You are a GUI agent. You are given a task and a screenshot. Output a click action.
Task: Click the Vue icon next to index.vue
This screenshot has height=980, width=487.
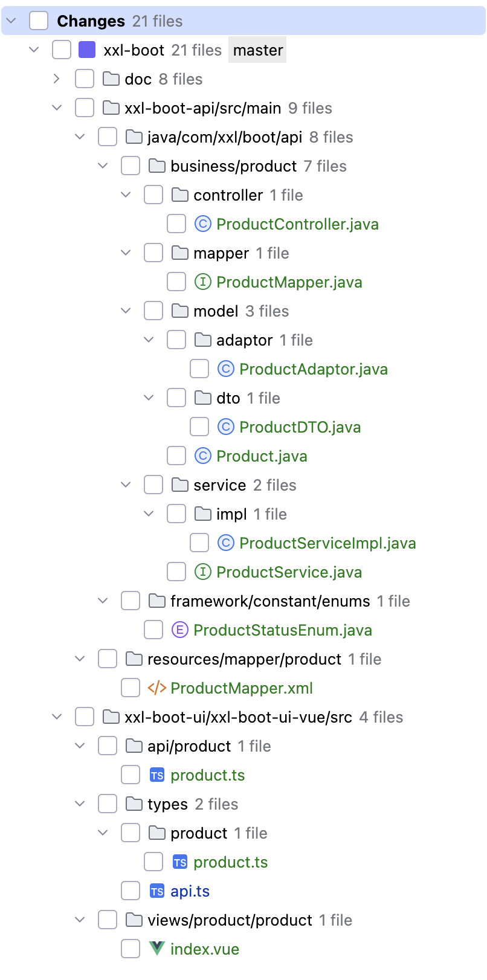click(157, 949)
